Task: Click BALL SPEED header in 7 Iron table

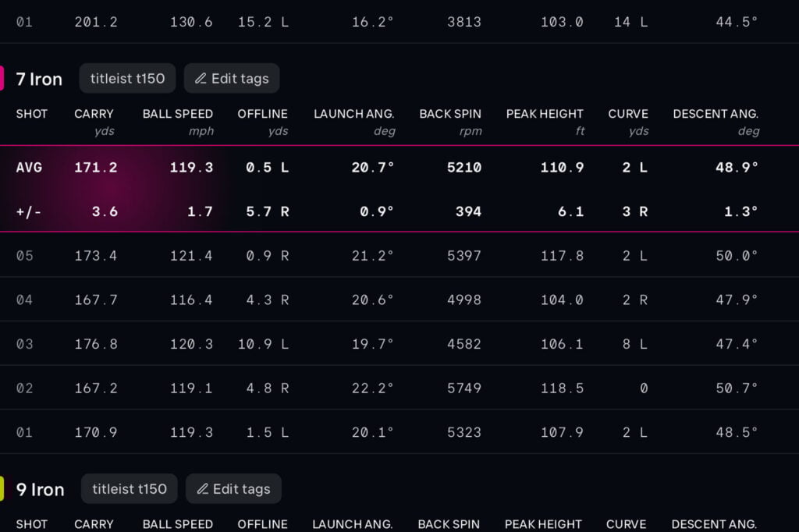Action: (x=178, y=114)
